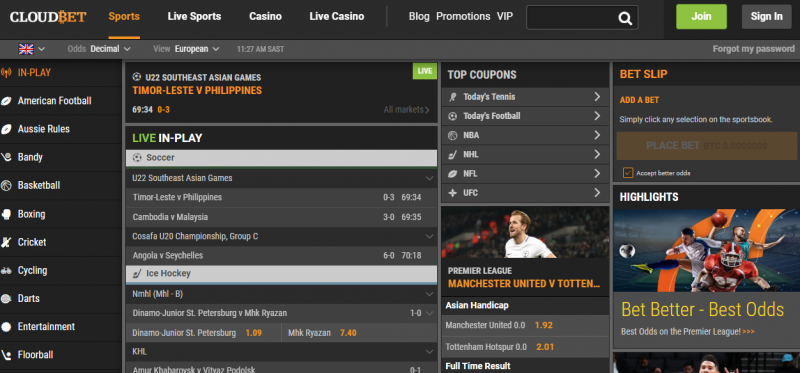Open the Blog menu link
The image size is (800, 373).
coord(419,16)
